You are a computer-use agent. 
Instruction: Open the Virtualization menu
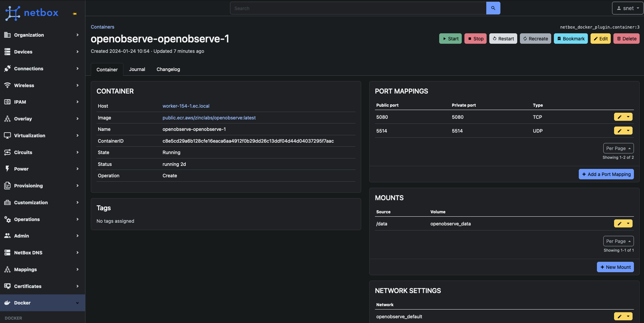pos(42,135)
